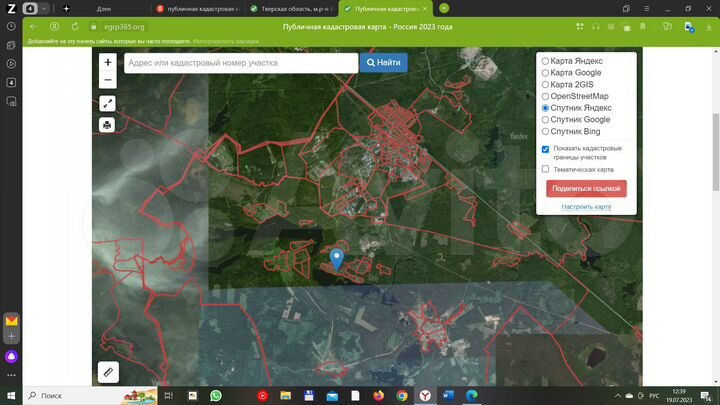Open the Настроить карту link
This screenshot has height=405, width=720.
coord(586,207)
